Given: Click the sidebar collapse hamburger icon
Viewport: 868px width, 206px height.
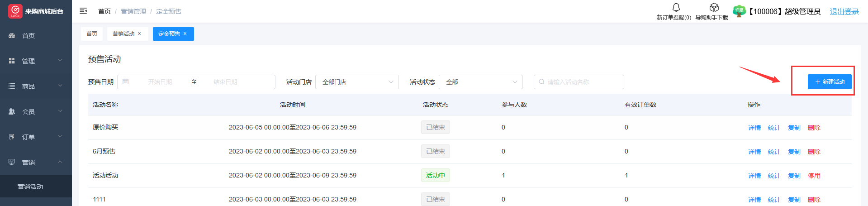Looking at the screenshot, I should coord(83,11).
